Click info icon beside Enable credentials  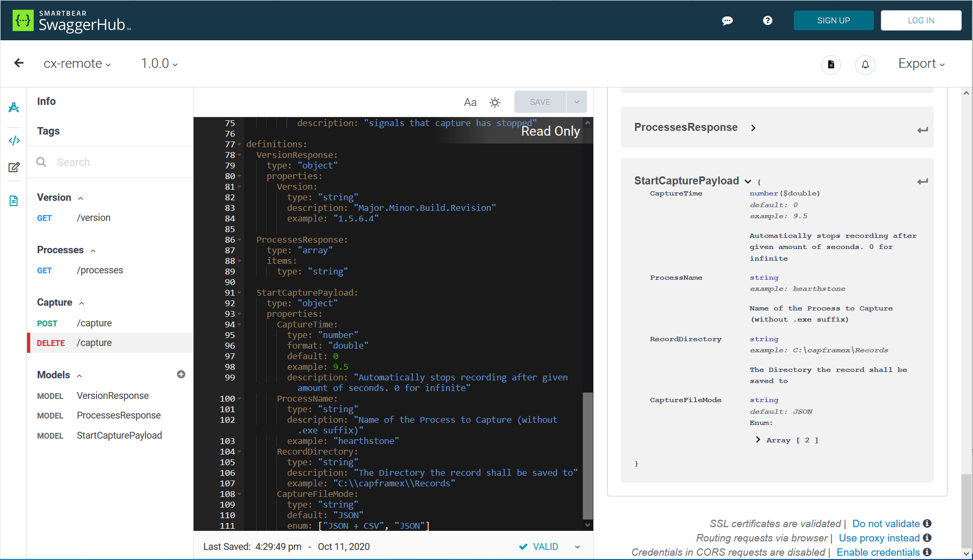(x=927, y=552)
